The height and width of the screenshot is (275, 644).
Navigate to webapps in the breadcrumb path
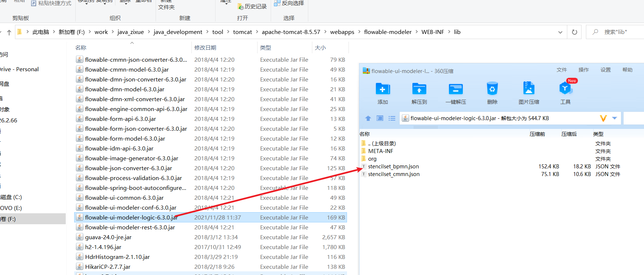pos(342,32)
